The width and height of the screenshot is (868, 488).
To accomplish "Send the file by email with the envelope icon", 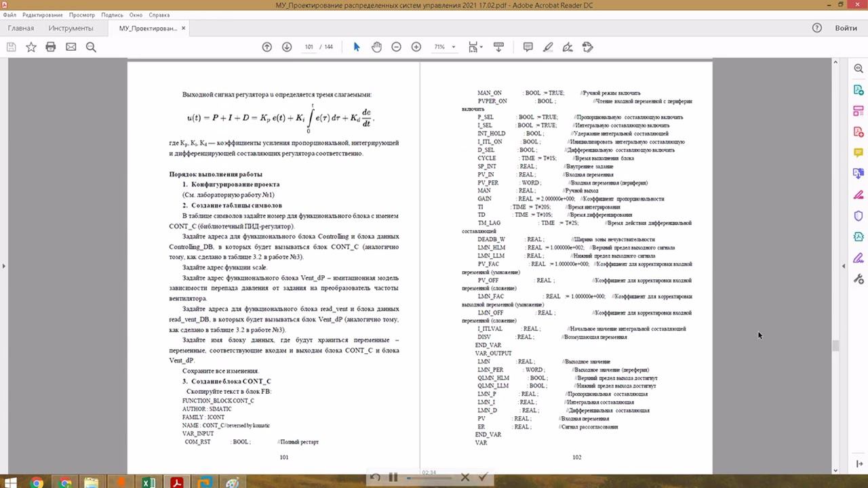I will pyautogui.click(x=71, y=47).
